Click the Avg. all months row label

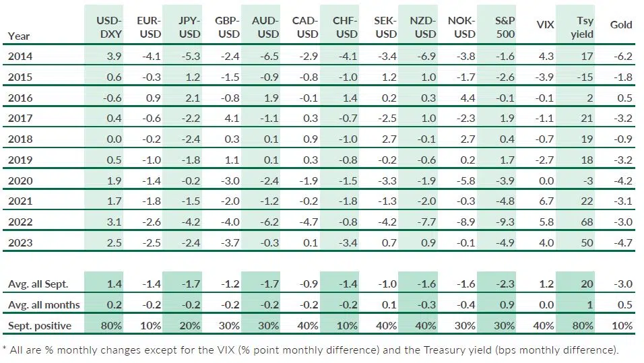tap(44, 305)
